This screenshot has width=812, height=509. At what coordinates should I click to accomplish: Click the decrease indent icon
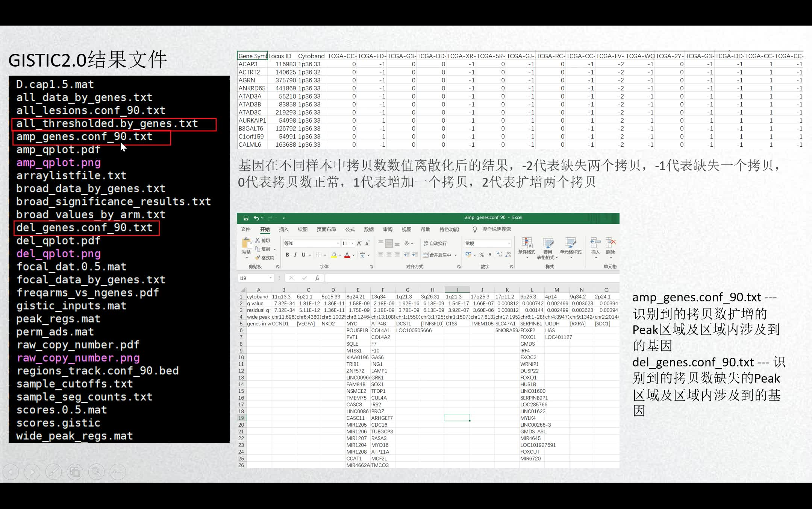coord(407,255)
